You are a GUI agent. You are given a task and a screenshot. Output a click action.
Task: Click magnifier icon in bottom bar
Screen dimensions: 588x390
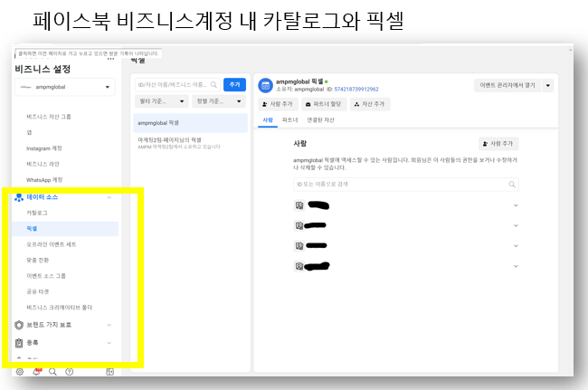click(x=52, y=372)
